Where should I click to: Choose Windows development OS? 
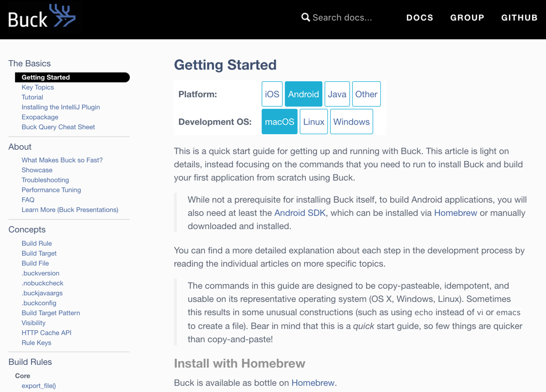(x=351, y=121)
